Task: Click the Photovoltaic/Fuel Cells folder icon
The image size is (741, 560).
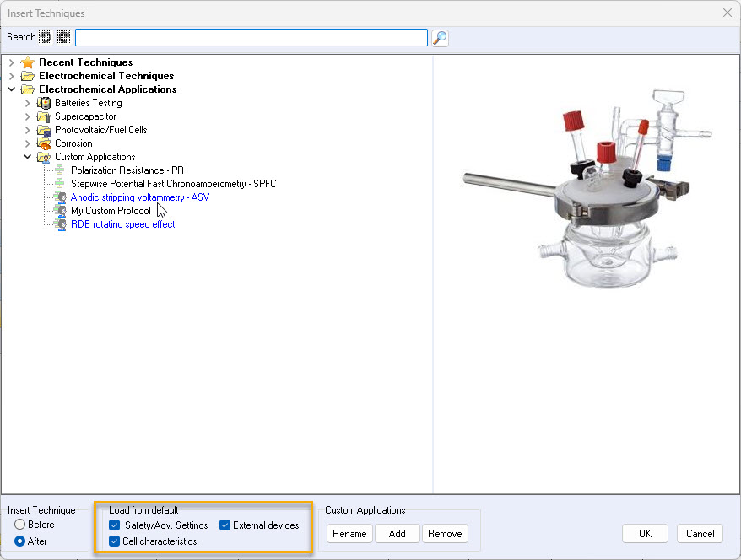Action: coord(44,130)
